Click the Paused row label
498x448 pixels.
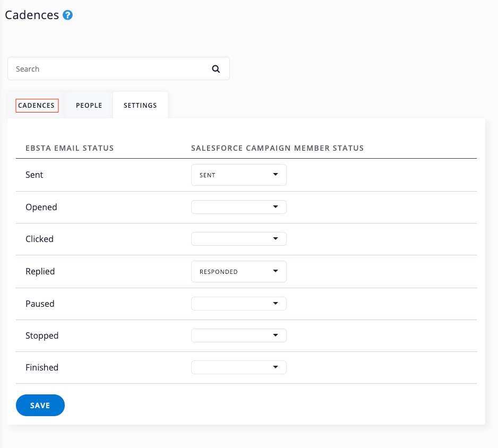[x=40, y=304]
